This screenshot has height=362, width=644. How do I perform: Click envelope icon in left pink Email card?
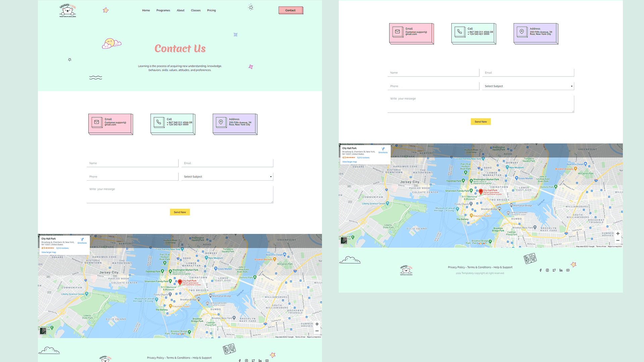(x=97, y=122)
